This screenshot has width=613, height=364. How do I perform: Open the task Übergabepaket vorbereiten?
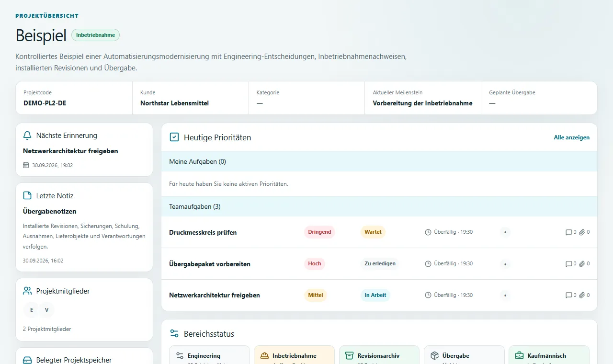210,264
